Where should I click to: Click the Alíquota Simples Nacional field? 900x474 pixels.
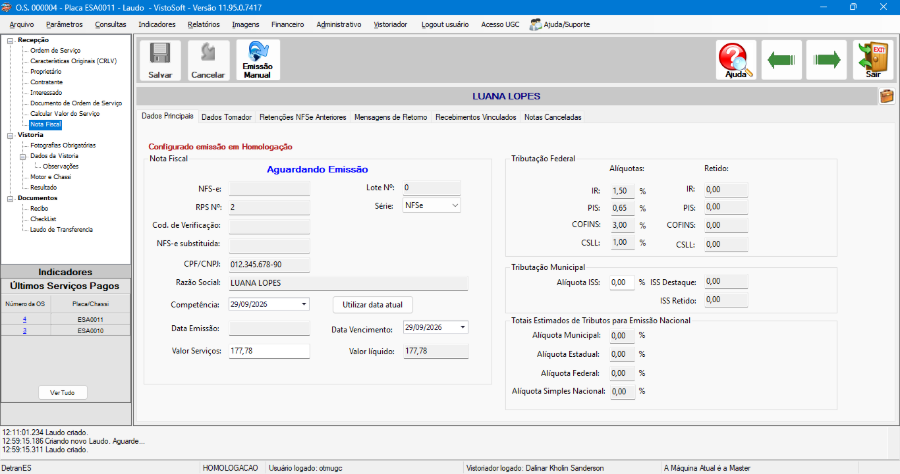tap(623, 391)
